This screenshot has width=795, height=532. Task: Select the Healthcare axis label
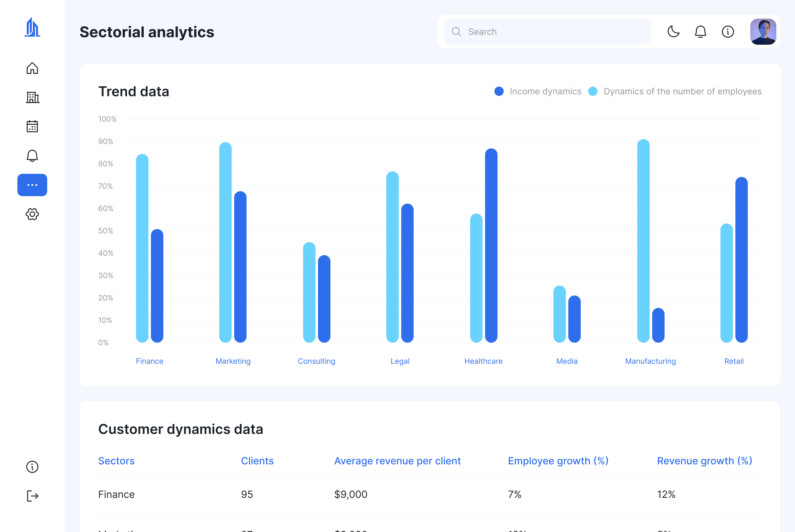point(484,361)
